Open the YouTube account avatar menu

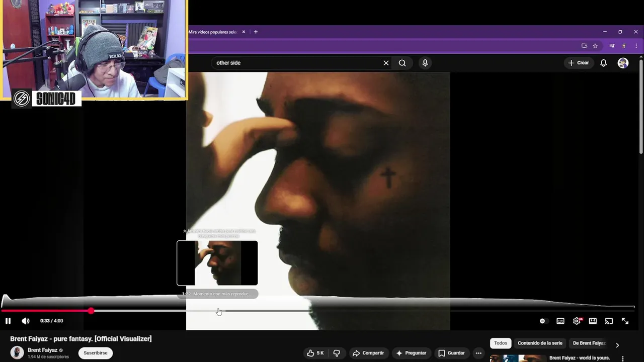pyautogui.click(x=623, y=63)
